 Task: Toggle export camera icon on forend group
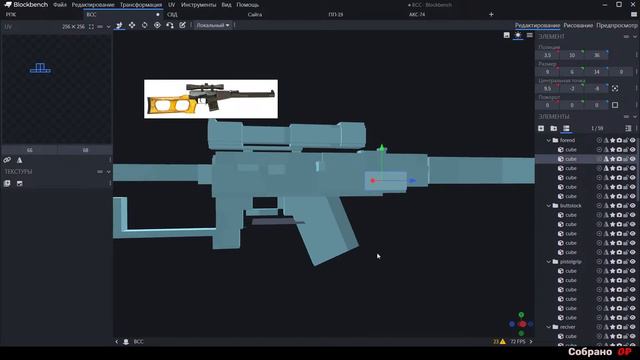click(619, 140)
